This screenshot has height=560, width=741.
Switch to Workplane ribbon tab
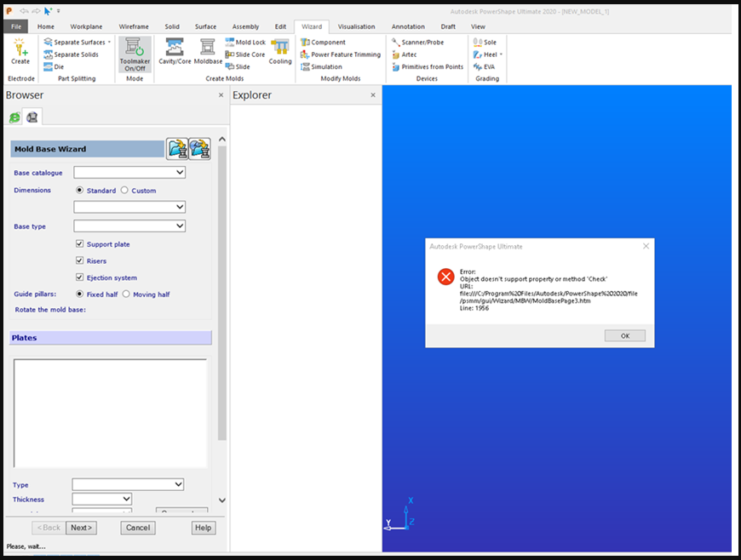pyautogui.click(x=86, y=26)
